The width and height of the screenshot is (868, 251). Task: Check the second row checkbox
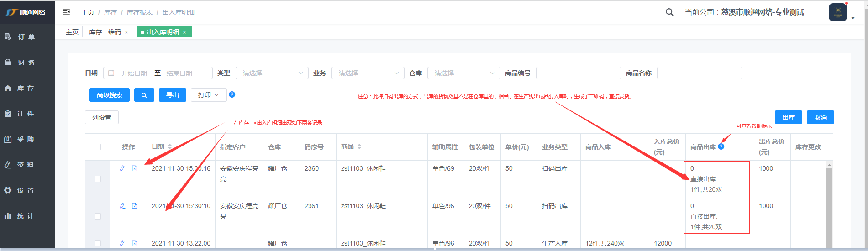(98, 216)
